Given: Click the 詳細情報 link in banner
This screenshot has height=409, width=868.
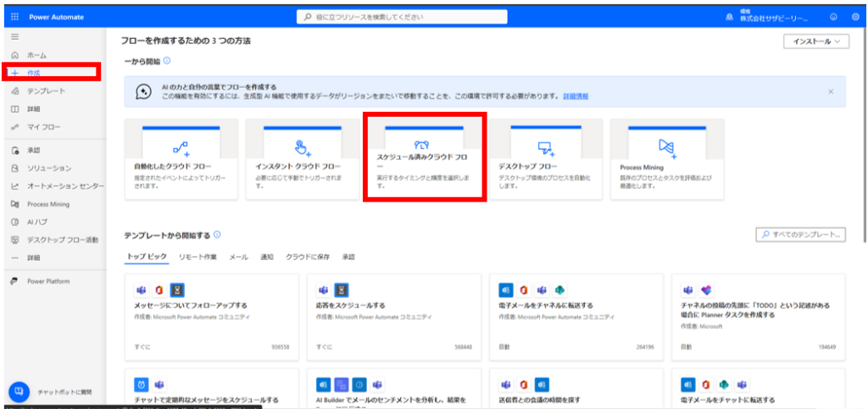Looking at the screenshot, I should coord(576,96).
